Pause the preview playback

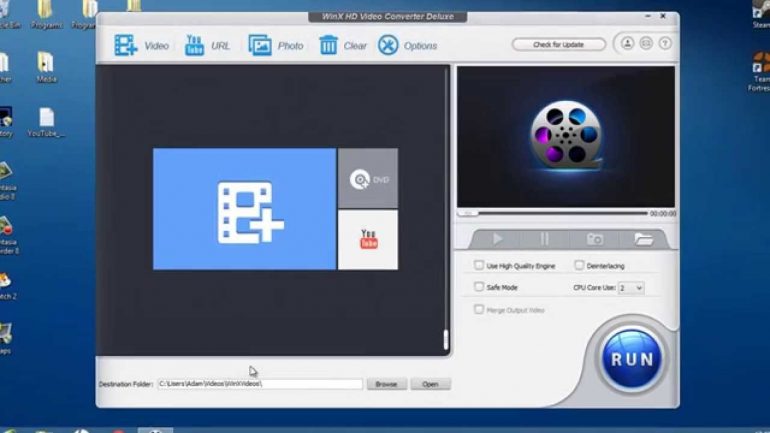point(545,239)
